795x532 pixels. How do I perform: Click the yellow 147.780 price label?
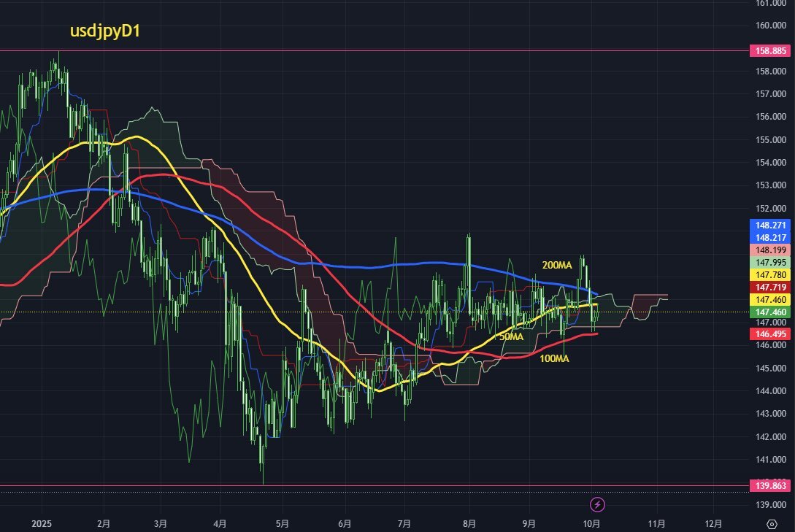tap(771, 274)
